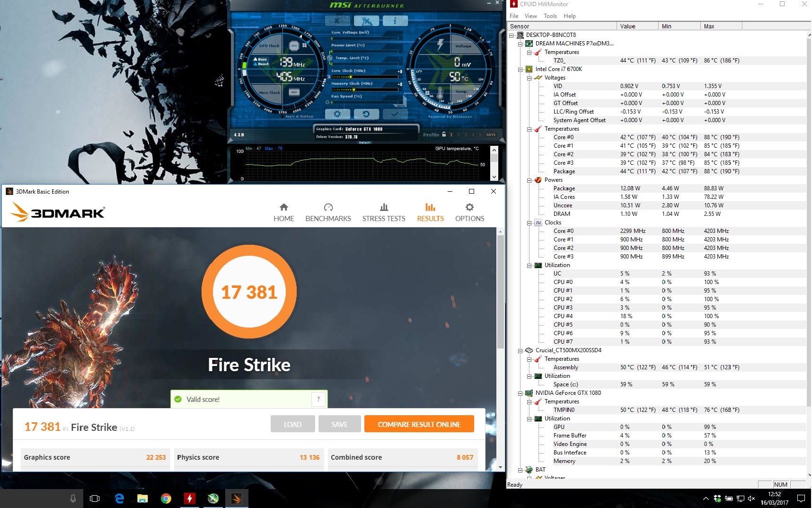Viewport: 812px width, 508px height.
Task: Open the Action Center notification icon
Action: (x=801, y=499)
